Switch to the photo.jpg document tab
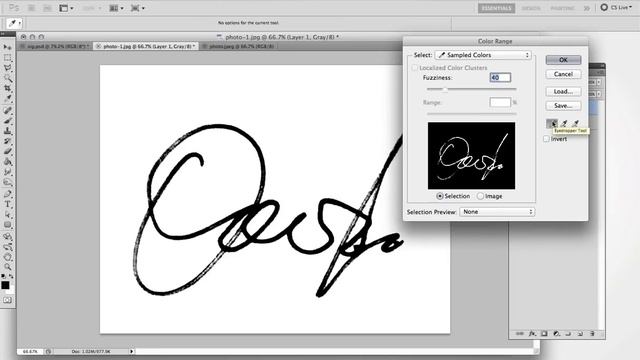 (240, 47)
